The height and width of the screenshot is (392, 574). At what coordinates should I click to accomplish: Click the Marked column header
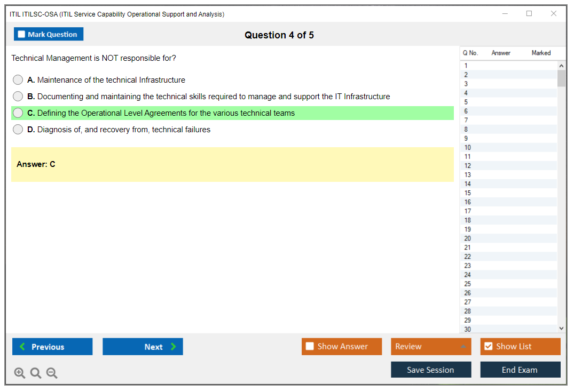(541, 53)
